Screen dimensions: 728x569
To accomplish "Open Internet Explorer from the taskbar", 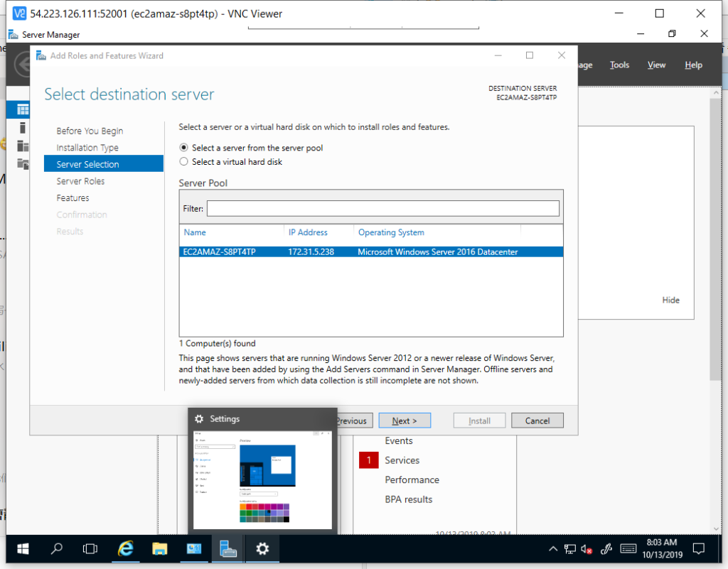I will [x=126, y=548].
